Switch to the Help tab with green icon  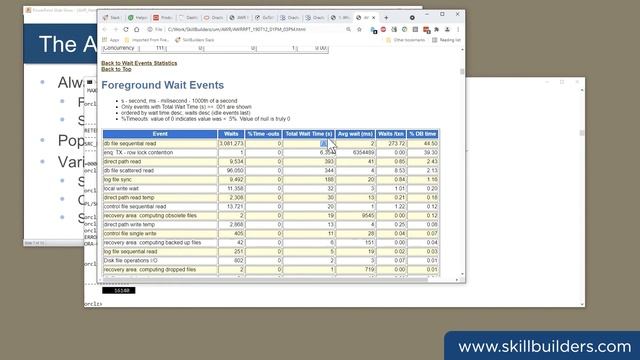(x=138, y=18)
